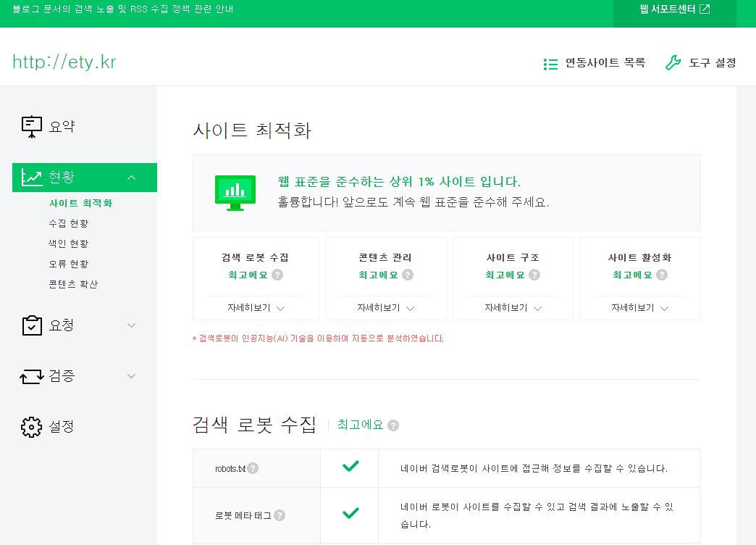Click the 연동사이트 목록 list icon

click(550, 64)
